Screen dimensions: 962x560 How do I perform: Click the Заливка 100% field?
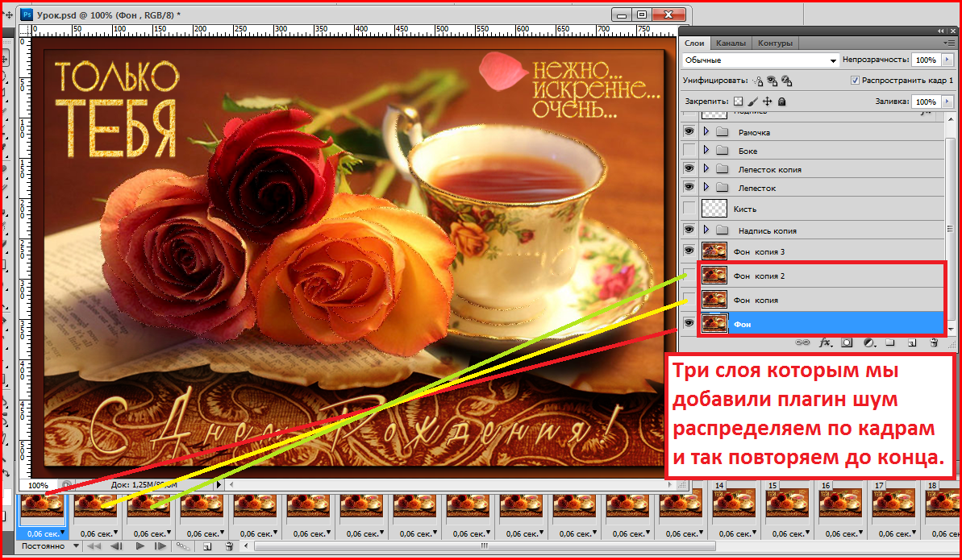click(926, 102)
